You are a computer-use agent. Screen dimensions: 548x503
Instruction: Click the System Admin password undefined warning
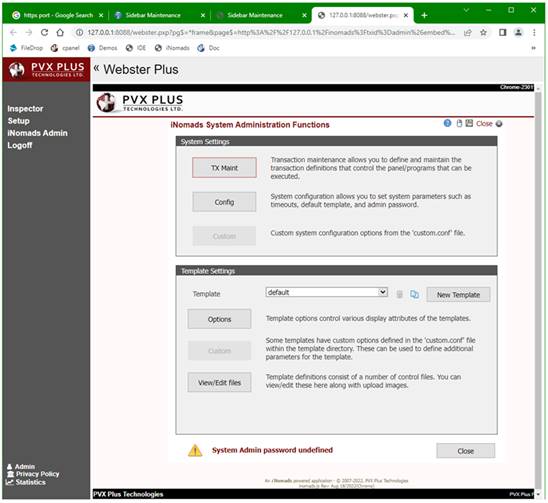[x=272, y=450]
